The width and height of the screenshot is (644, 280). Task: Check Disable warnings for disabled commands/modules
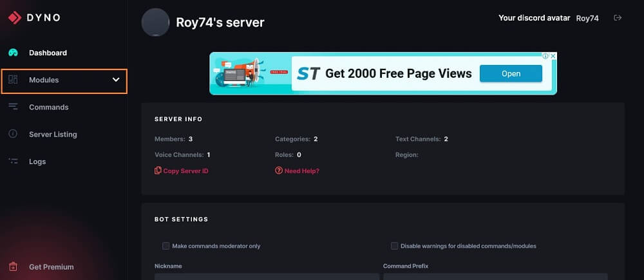click(x=394, y=246)
